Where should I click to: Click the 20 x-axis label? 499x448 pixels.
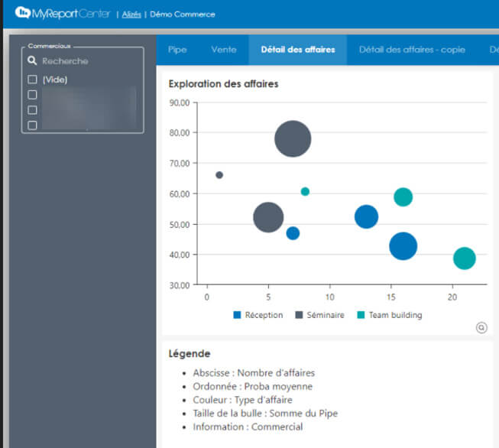click(452, 297)
